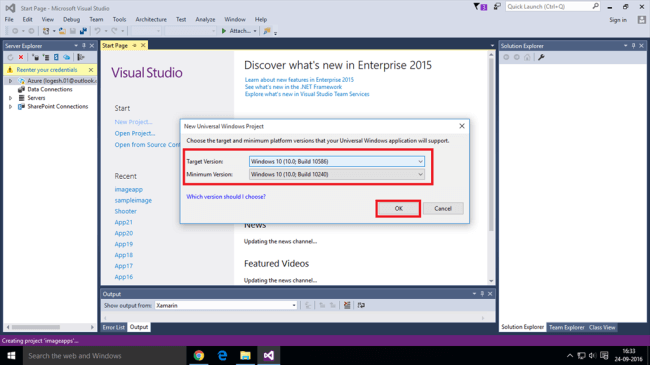Screen dimensions: 650x365
Task: Open the Analyze menu
Action: (205, 19)
